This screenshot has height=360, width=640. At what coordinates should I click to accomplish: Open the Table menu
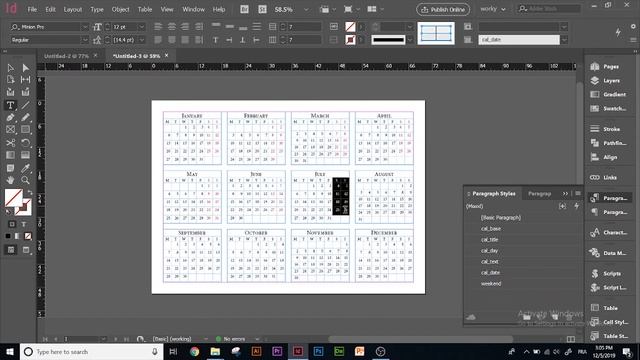click(x=144, y=9)
